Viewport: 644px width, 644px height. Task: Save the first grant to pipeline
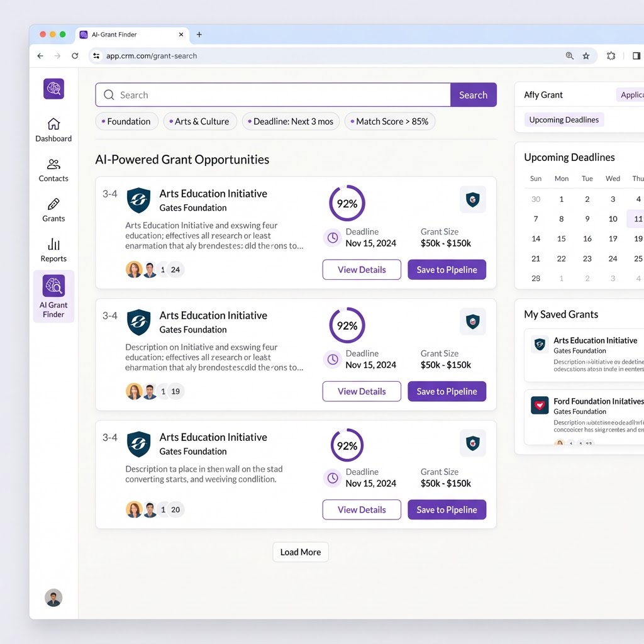447,269
